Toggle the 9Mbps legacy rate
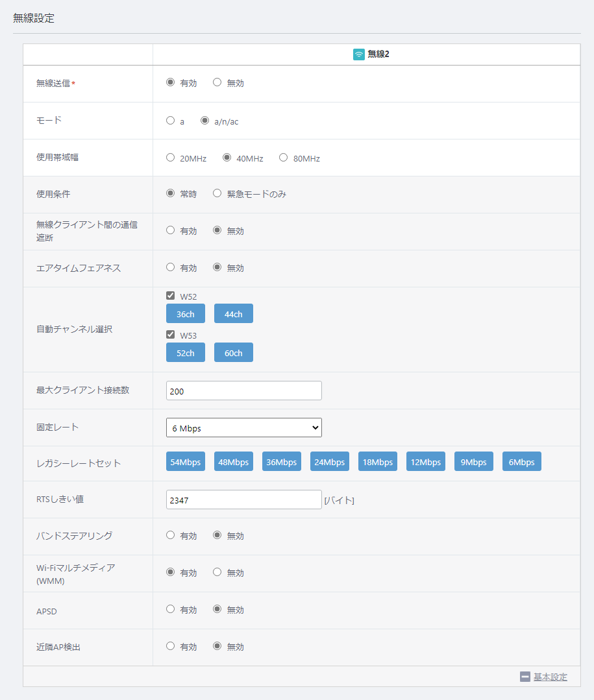This screenshot has height=700, width=594. (x=473, y=462)
